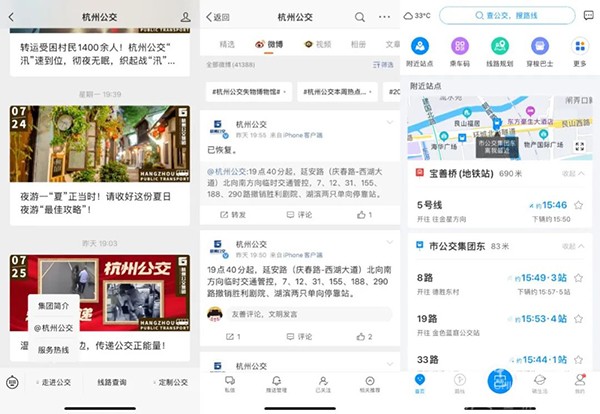Switch to the 微博 tab
This screenshot has height=414, width=600.
[x=269, y=44]
